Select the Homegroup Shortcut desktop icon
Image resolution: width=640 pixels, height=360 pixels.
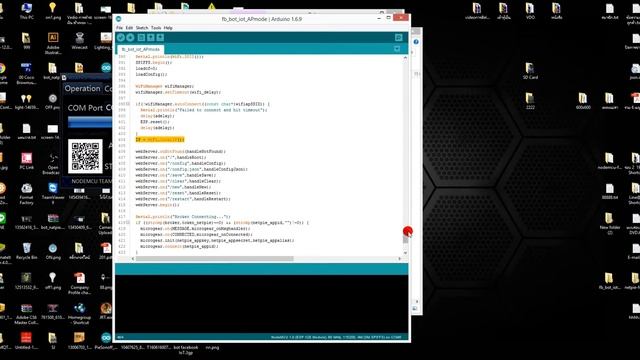click(x=79, y=313)
